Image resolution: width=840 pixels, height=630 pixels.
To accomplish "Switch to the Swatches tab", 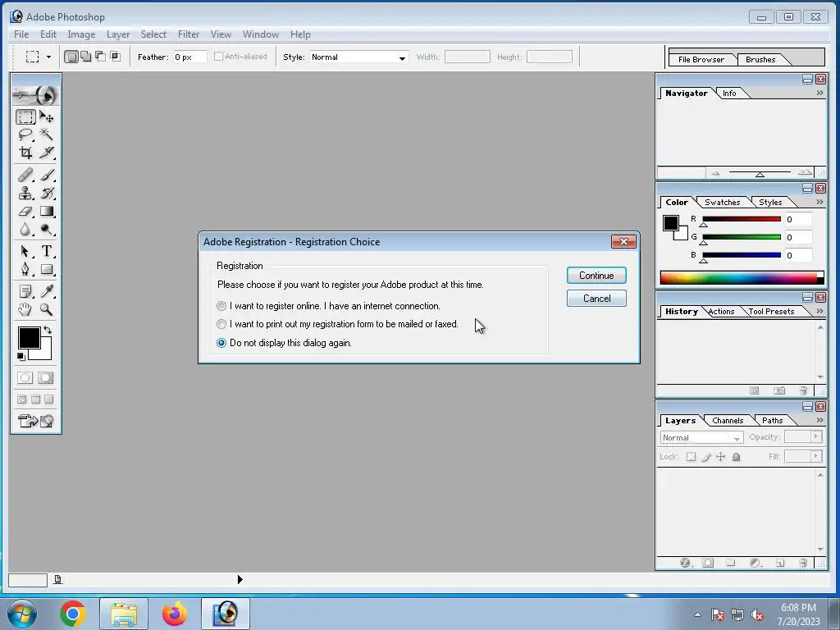I will coord(722,203).
